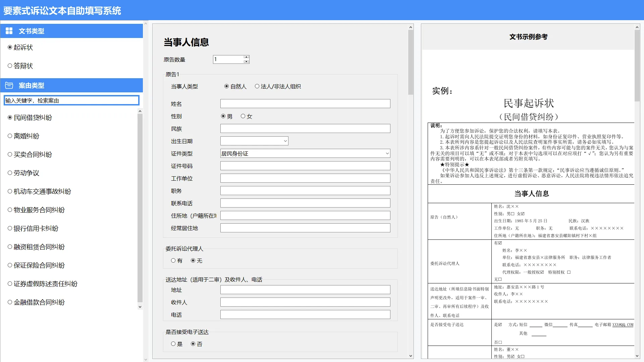Click the 经常居住地 input field
The image size is (644, 362).
click(x=305, y=228)
